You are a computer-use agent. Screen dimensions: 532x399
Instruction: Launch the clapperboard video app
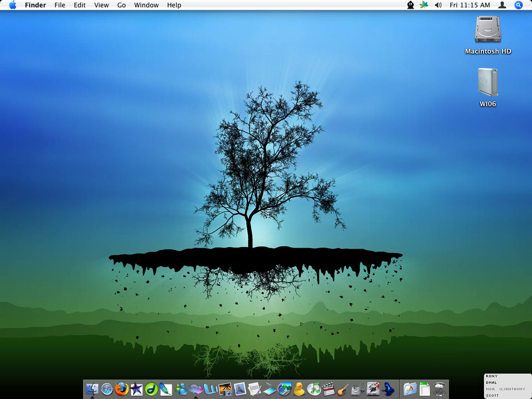(328, 389)
